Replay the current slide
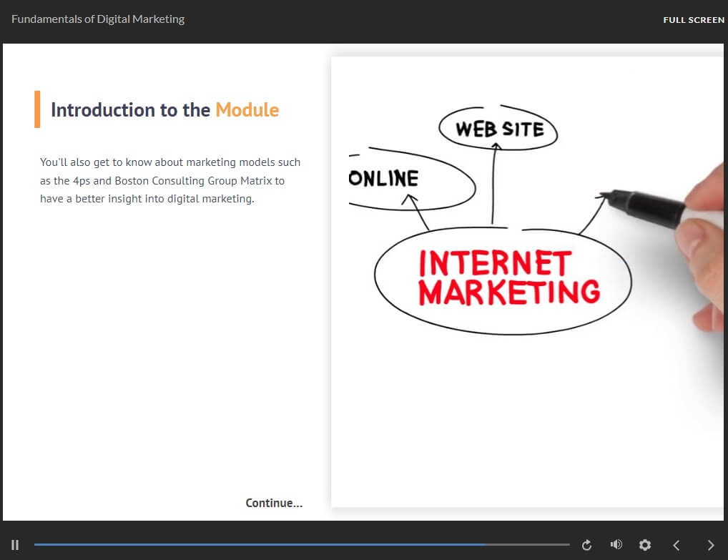 tap(586, 545)
